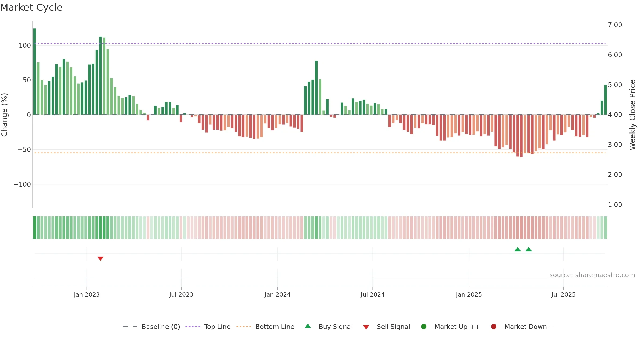
Task: Click the orange dotted Bottom Line legend sample
Action: (244, 327)
